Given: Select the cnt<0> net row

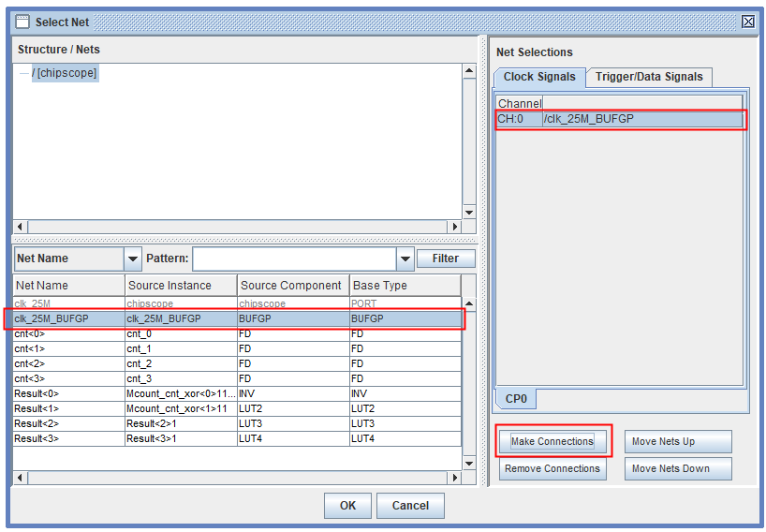Looking at the screenshot, I should 68,333.
